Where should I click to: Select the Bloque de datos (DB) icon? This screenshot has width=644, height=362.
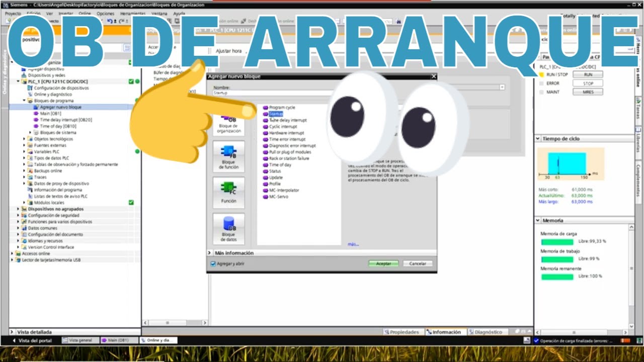coord(228,229)
